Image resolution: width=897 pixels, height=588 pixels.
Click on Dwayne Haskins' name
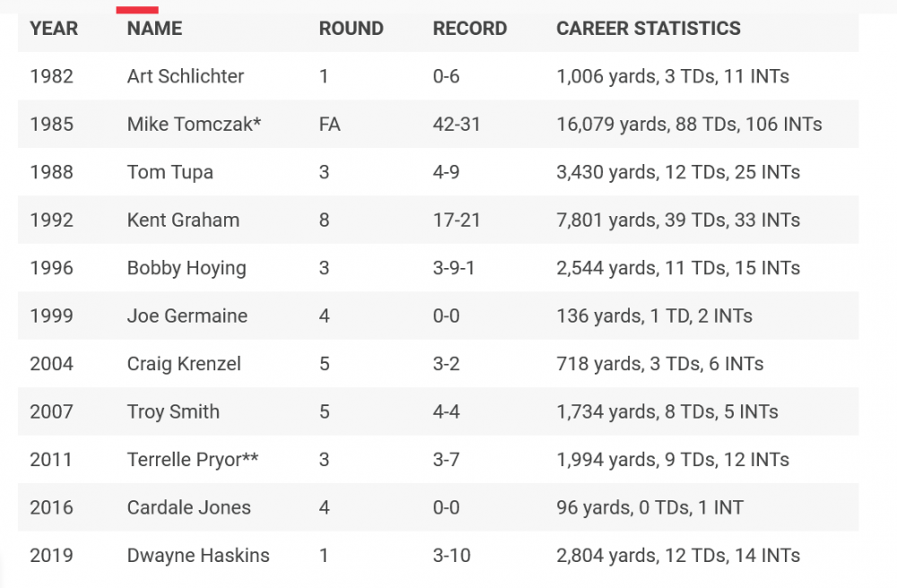pyautogui.click(x=198, y=556)
